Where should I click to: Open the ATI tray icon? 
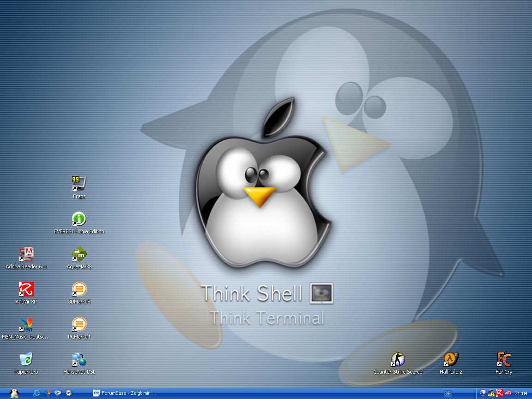pyautogui.click(x=508, y=393)
